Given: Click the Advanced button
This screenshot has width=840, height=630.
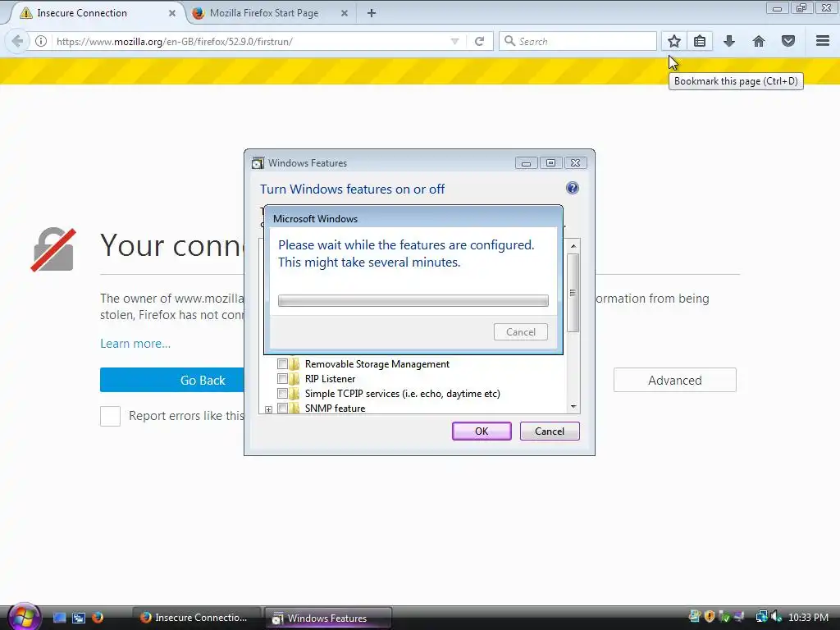Looking at the screenshot, I should pyautogui.click(x=675, y=381).
